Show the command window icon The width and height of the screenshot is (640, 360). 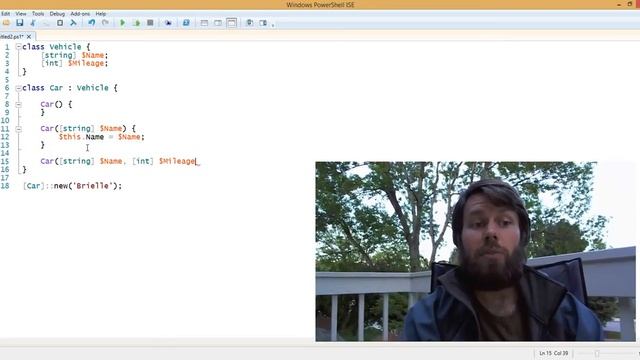[249, 23]
